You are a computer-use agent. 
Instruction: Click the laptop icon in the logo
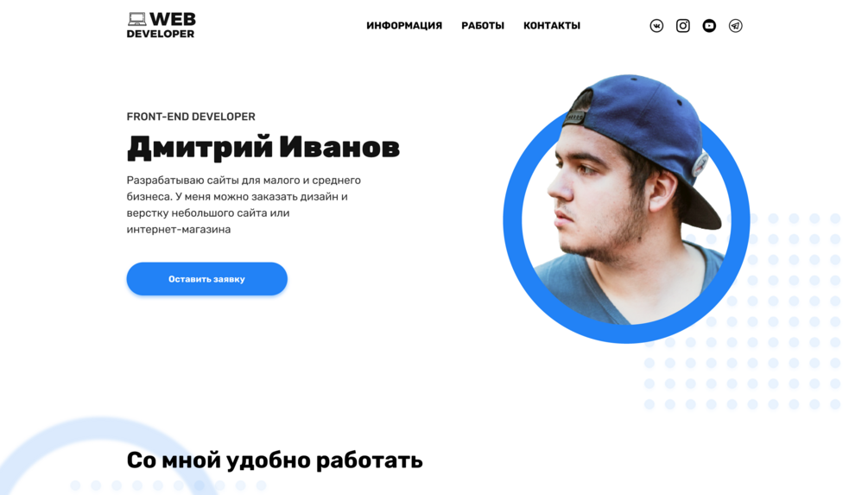coord(136,19)
